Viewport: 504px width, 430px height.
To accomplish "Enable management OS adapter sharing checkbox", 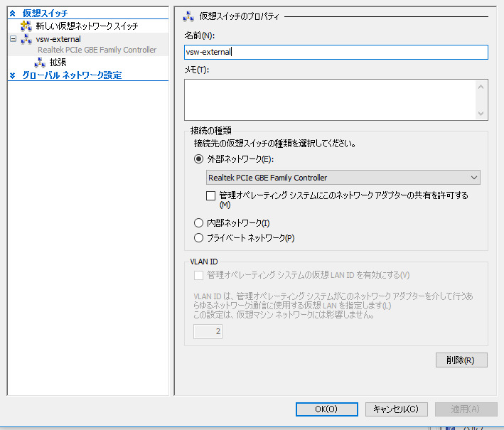I will (x=210, y=195).
